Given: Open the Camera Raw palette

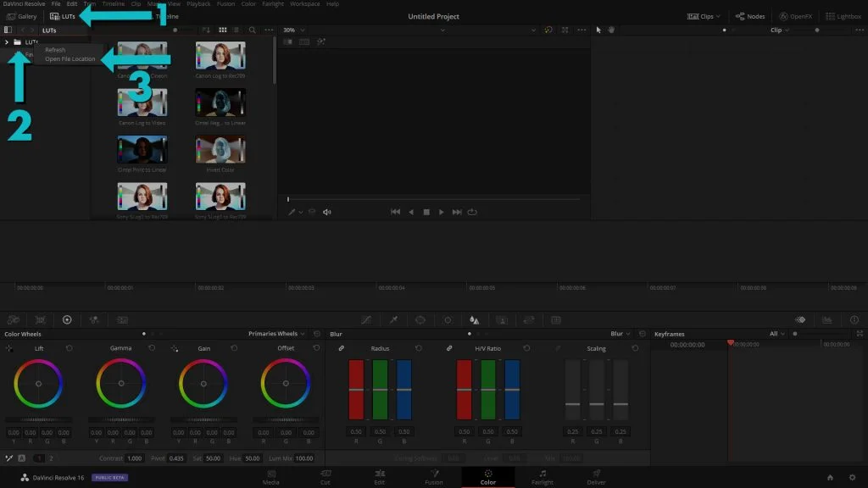Looking at the screenshot, I should coord(14,319).
